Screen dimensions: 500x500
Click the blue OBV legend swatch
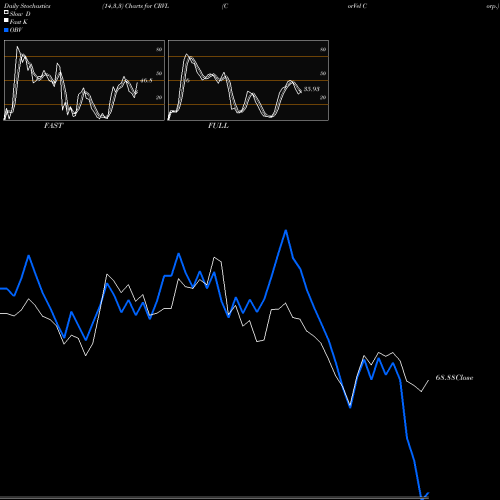click(6, 30)
